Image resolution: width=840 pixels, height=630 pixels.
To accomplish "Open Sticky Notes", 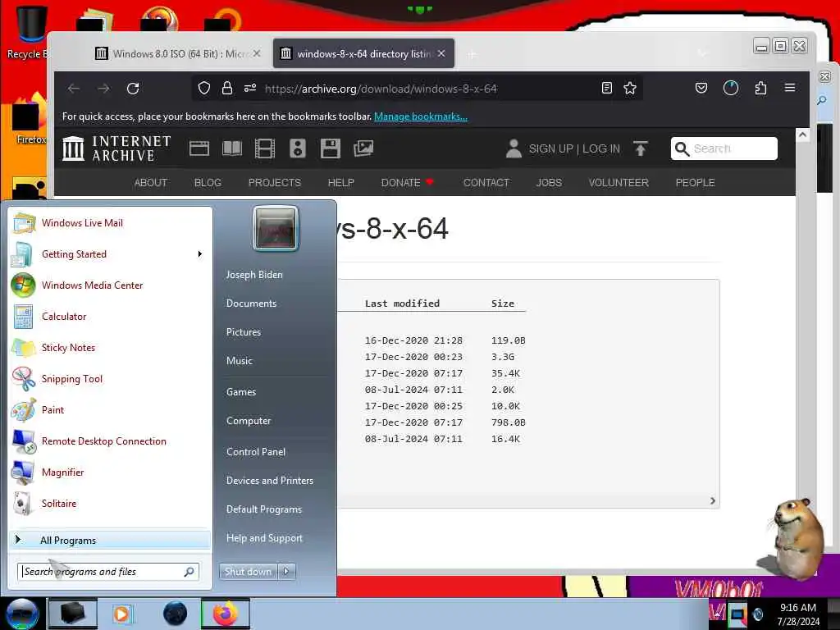I will tap(110, 347).
